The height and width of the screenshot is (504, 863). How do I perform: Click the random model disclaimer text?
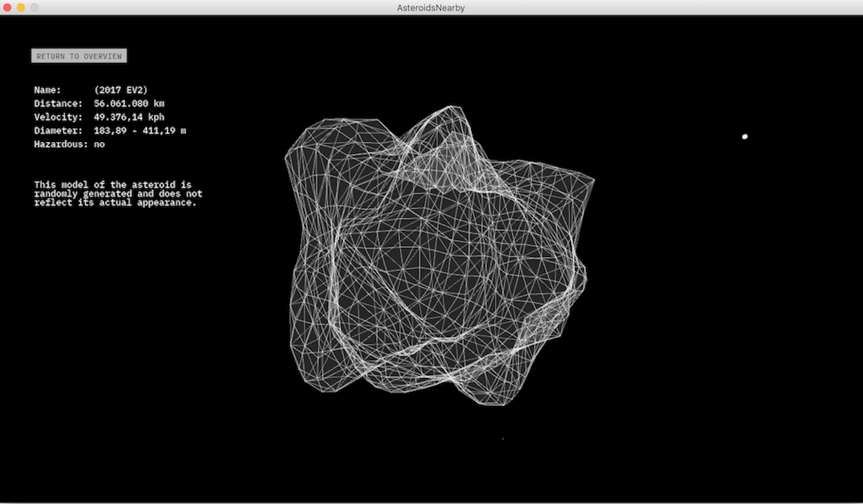pos(118,193)
